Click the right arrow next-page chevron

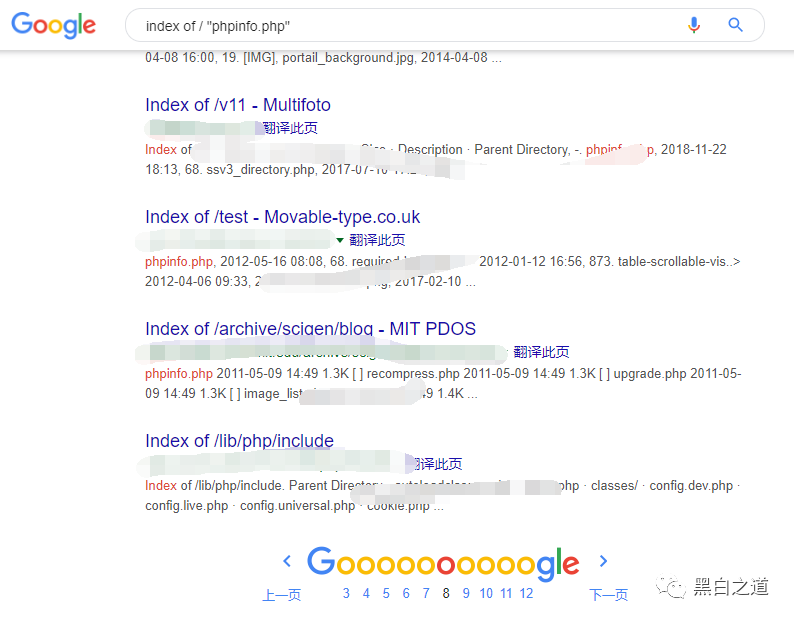coord(603,562)
